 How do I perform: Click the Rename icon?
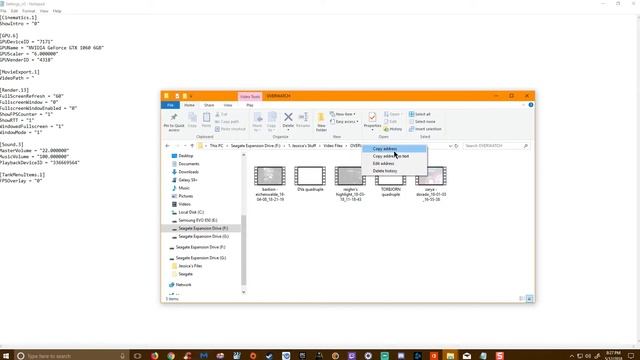(303, 117)
